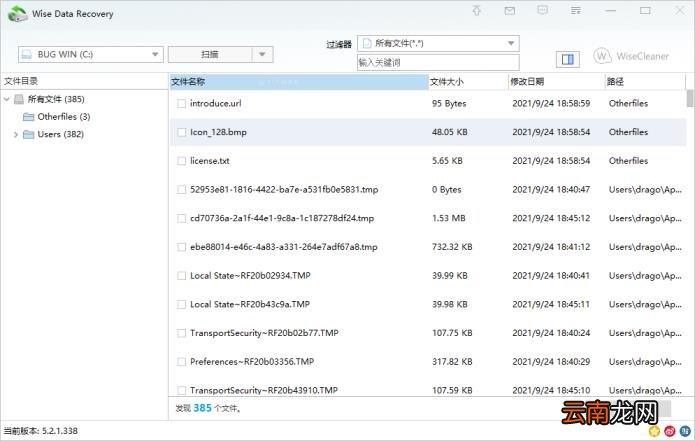Click file name TransportSecurity~RF20b02b77.TMP
The height and width of the screenshot is (441, 695).
coord(264,333)
